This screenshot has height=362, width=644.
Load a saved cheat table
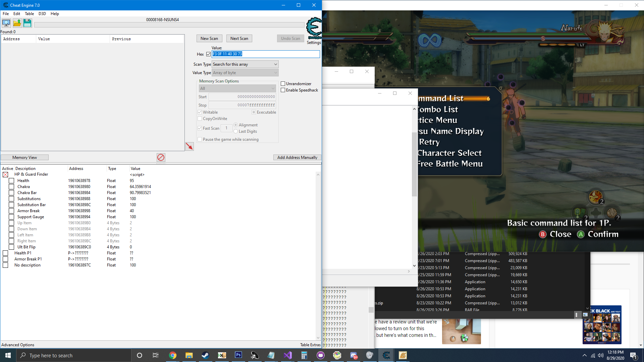point(17,23)
